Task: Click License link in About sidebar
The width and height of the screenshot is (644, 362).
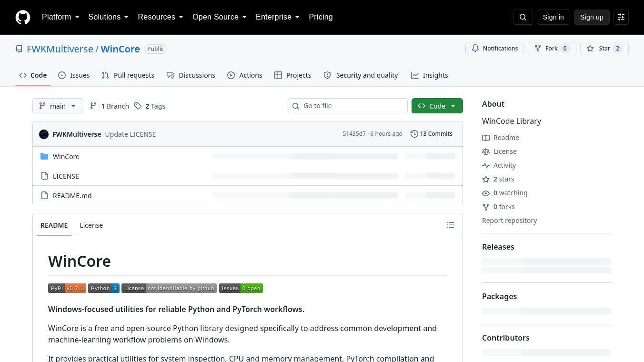Action: 499,151
